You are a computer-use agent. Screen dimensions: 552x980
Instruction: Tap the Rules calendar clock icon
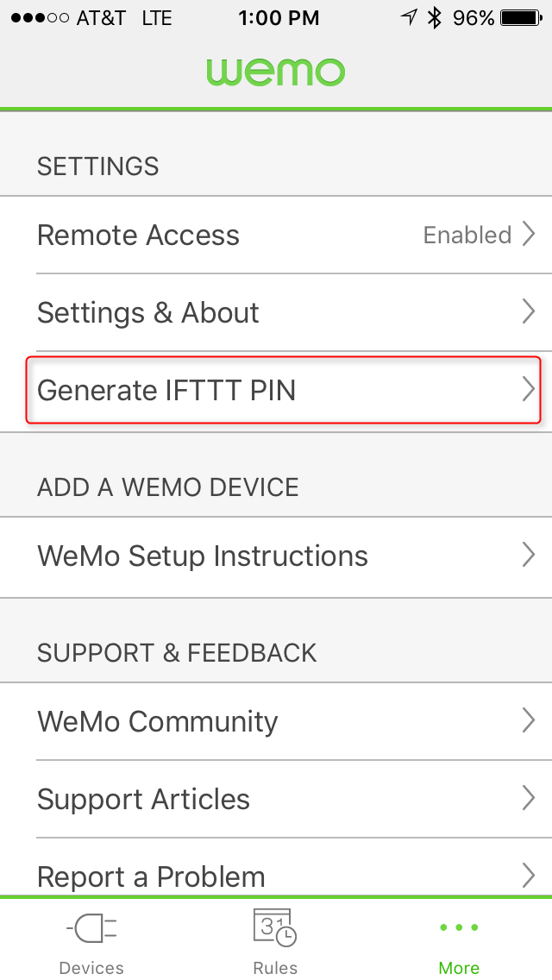pos(274,927)
